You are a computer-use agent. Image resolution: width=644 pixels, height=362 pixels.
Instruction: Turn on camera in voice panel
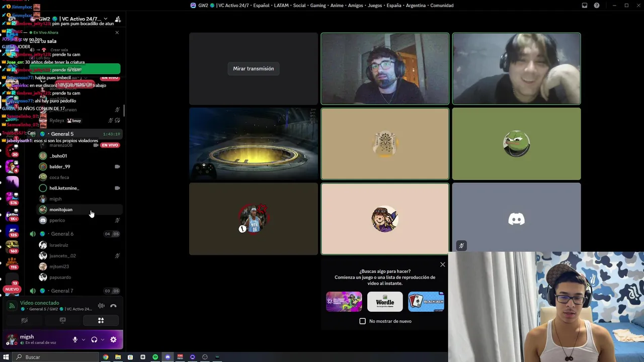click(x=24, y=320)
